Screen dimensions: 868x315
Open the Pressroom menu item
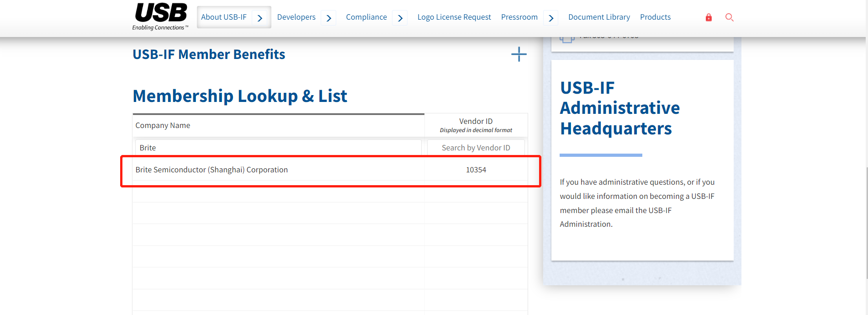tap(519, 17)
